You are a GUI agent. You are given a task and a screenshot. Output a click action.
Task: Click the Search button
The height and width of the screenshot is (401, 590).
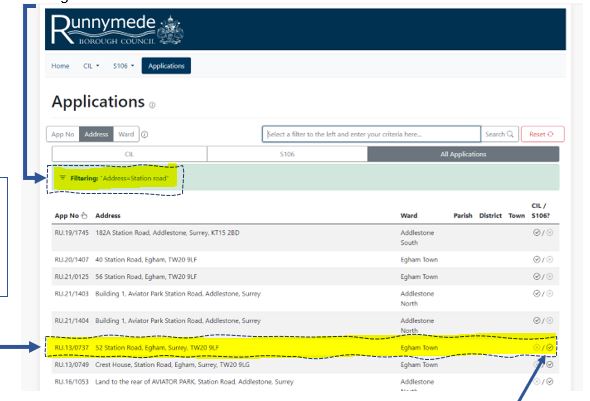(499, 134)
